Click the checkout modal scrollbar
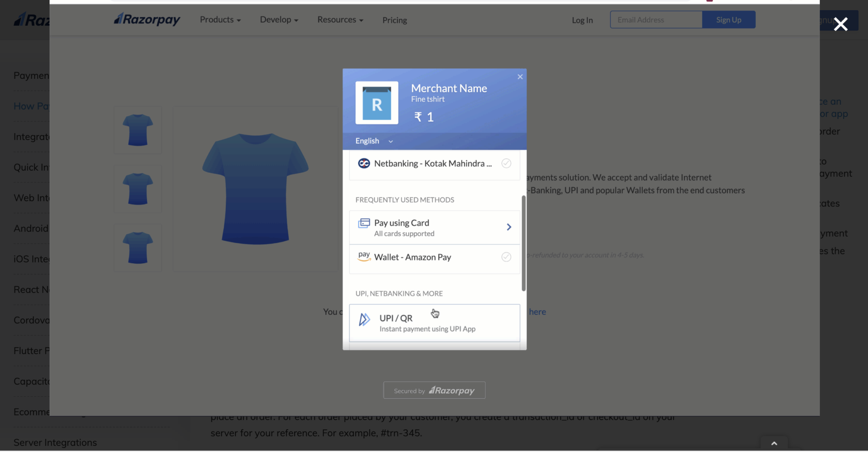The image size is (868, 455). pos(523,243)
